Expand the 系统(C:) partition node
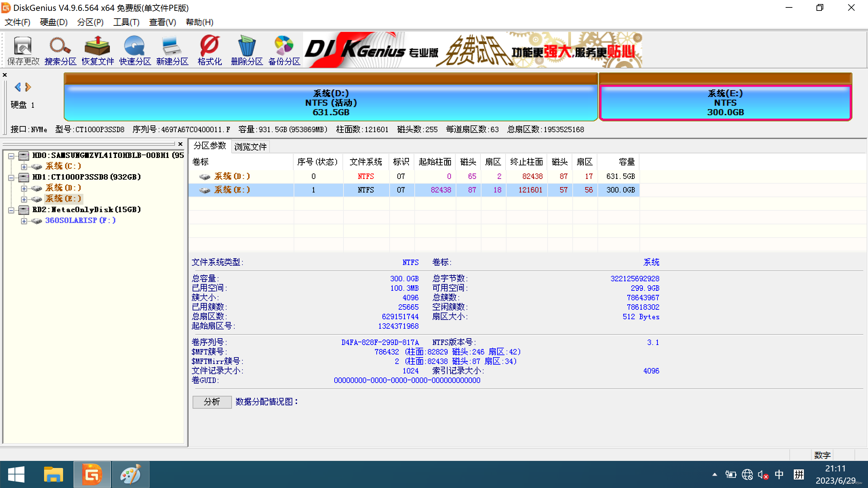 [x=24, y=166]
